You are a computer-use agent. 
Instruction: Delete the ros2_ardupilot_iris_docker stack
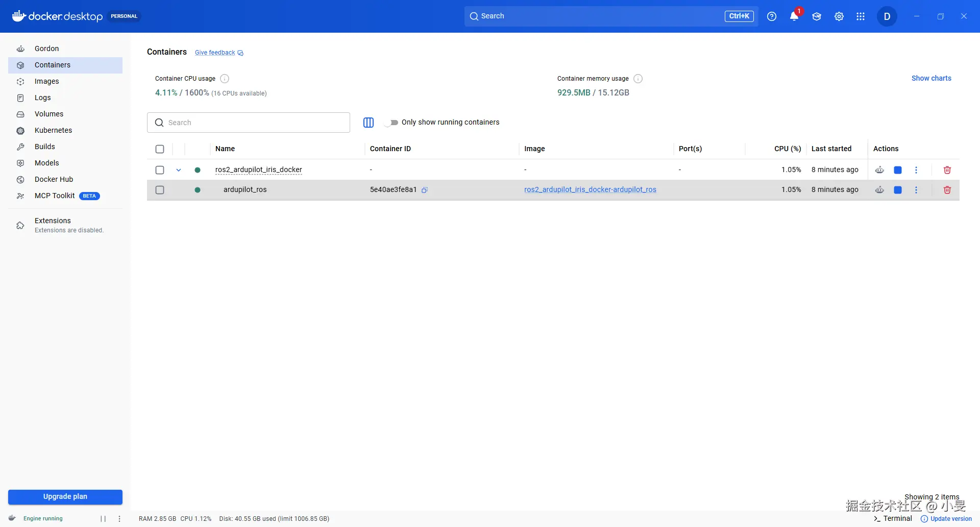[947, 170]
